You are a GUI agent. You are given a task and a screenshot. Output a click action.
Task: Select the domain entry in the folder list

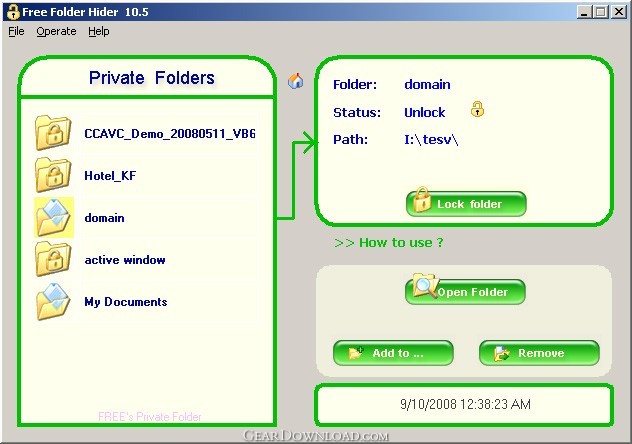(x=104, y=218)
